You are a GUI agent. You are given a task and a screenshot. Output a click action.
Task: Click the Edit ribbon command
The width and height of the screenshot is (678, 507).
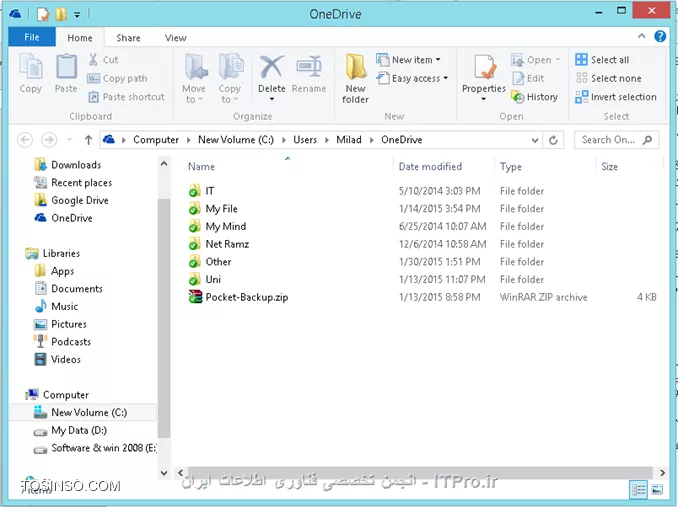(x=528, y=78)
